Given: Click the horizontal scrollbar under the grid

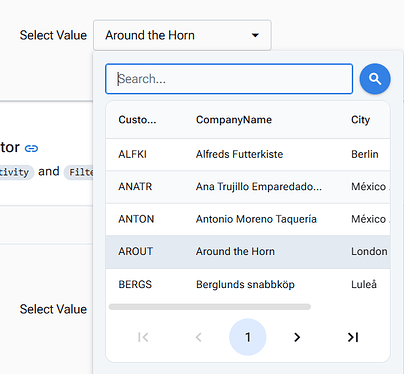Looking at the screenshot, I should click(x=210, y=307).
